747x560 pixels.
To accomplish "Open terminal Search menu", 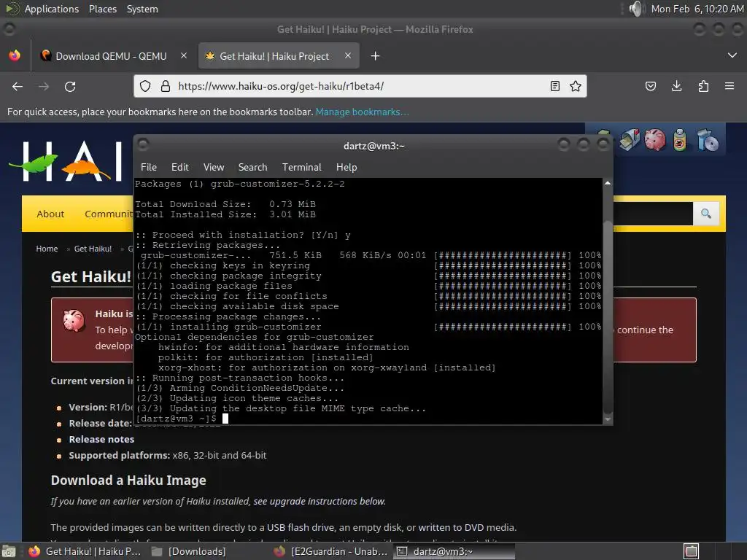I will (x=252, y=167).
